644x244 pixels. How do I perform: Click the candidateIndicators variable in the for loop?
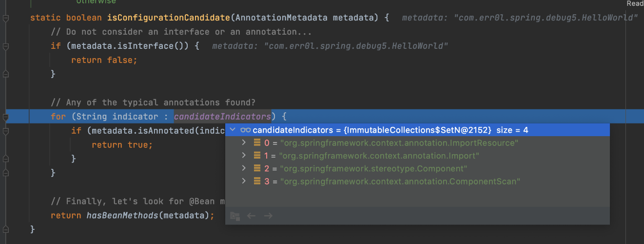(222, 117)
